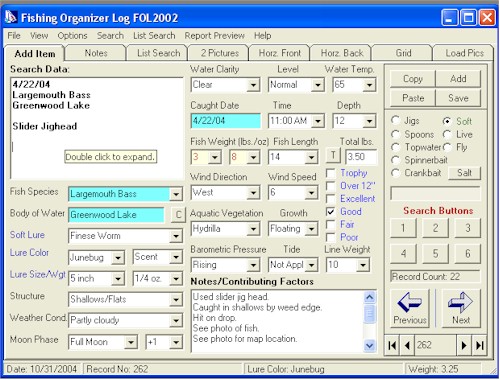Select the Spinnerbait radio button
Viewport: 500px width, 380px height.
click(x=395, y=160)
